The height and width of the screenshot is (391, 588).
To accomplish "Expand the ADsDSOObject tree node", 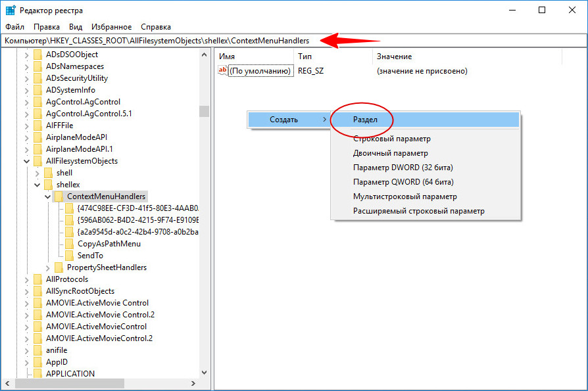I will (26, 55).
